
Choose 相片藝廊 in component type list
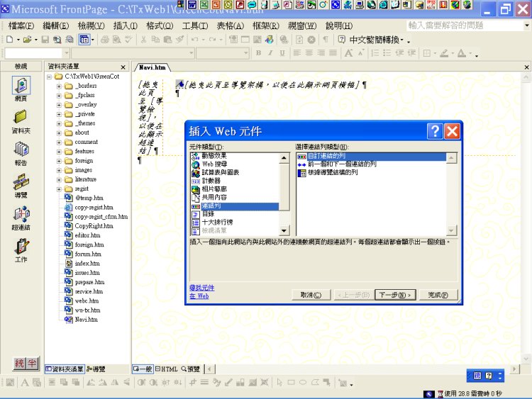215,189
